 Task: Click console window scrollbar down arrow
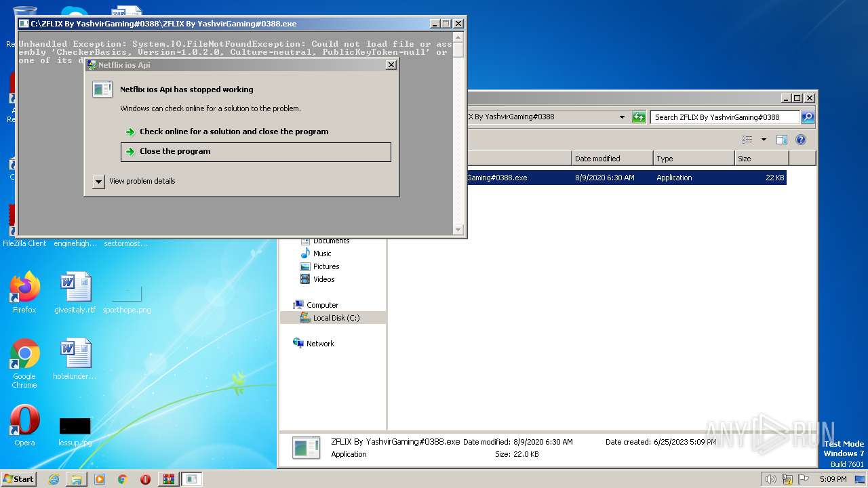click(x=458, y=229)
